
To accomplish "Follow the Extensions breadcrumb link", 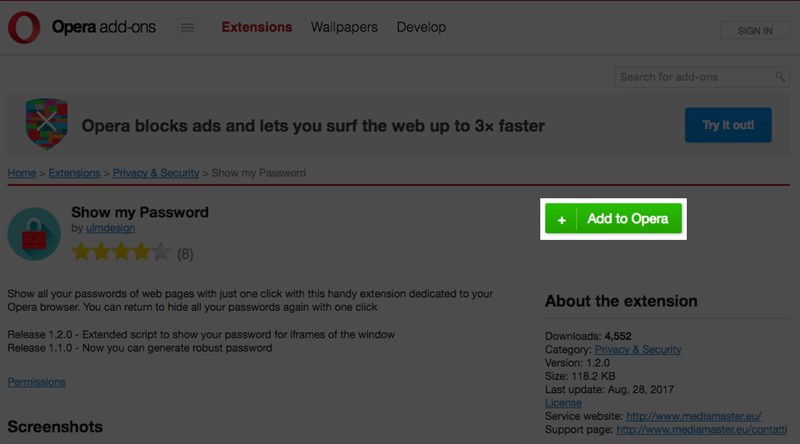I will 74,173.
